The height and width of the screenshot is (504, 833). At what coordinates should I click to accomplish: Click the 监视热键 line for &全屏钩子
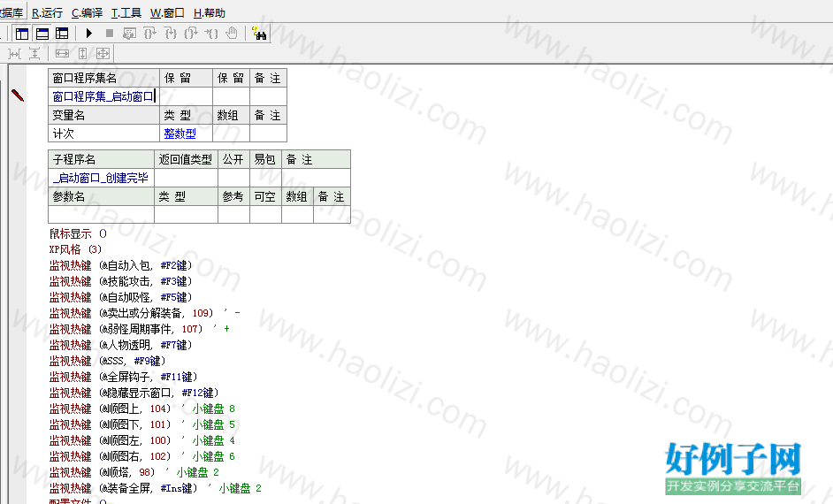click(123, 377)
